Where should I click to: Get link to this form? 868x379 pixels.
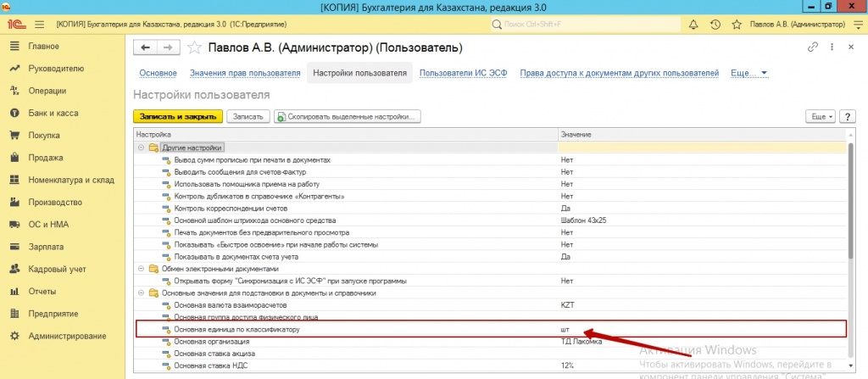[813, 47]
